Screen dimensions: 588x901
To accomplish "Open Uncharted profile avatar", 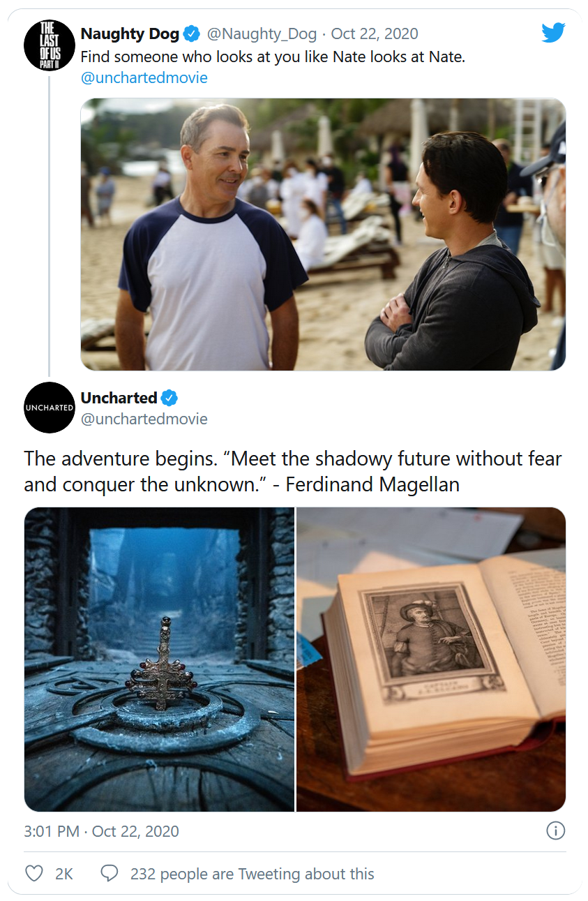I will [49, 408].
